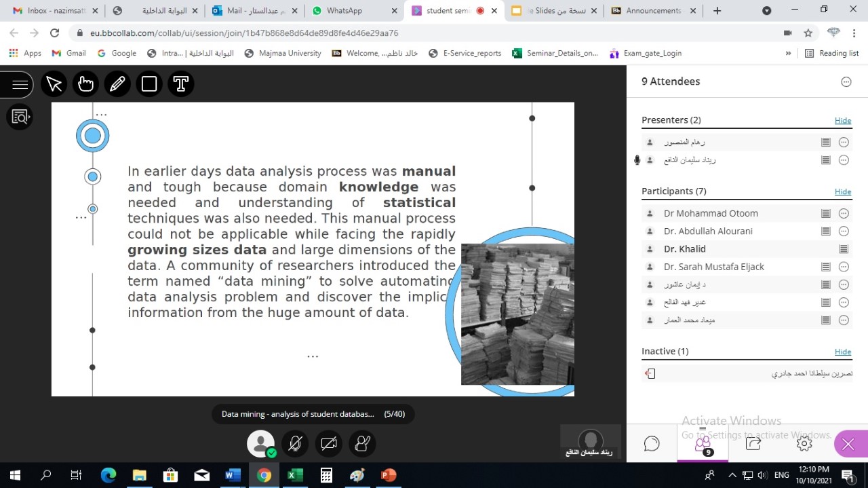Image resolution: width=868 pixels, height=488 pixels.
Task: Open attendee controls for عبير فهد الفالح
Action: (x=844, y=303)
